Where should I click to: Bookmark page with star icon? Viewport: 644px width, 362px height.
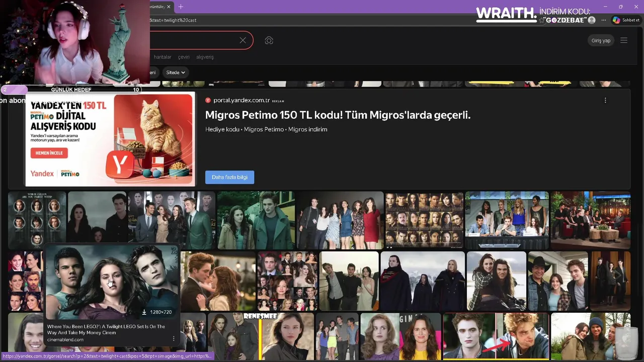(x=542, y=20)
